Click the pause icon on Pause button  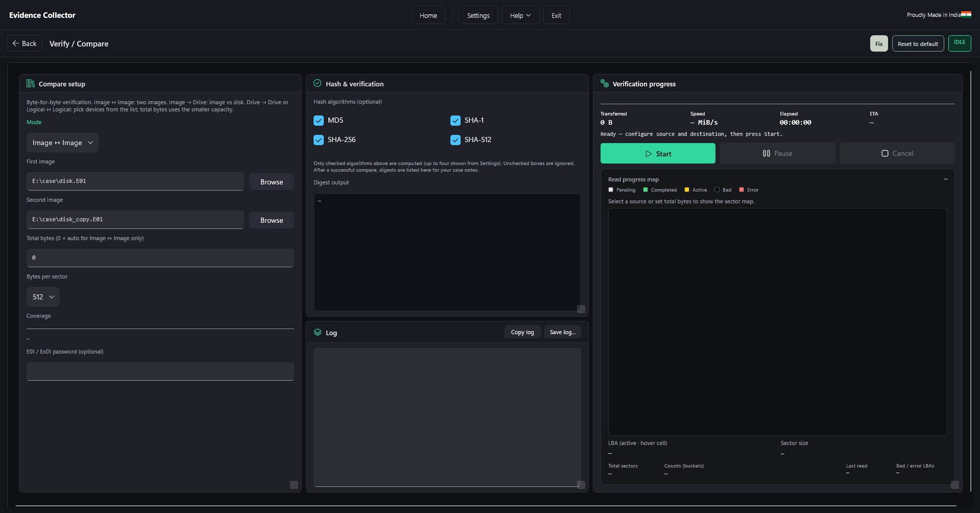[767, 153]
